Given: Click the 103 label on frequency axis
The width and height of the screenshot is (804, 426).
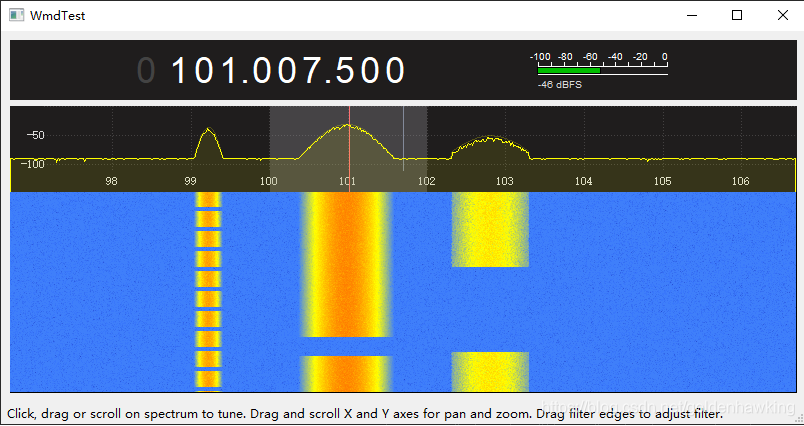Looking at the screenshot, I should click(505, 181).
